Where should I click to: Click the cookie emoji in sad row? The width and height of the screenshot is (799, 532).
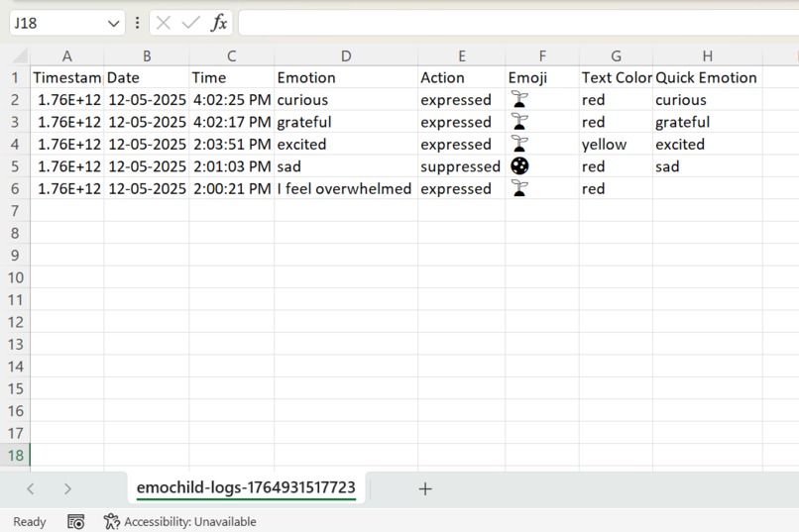tap(519, 166)
